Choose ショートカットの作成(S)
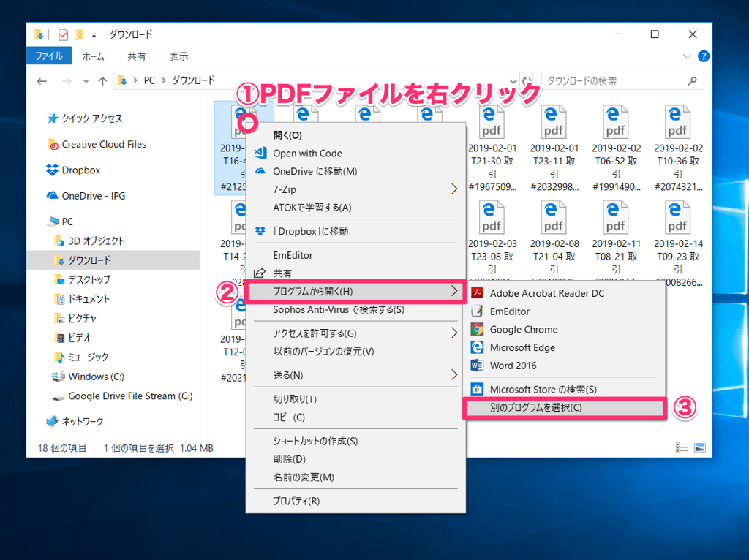 (x=315, y=441)
